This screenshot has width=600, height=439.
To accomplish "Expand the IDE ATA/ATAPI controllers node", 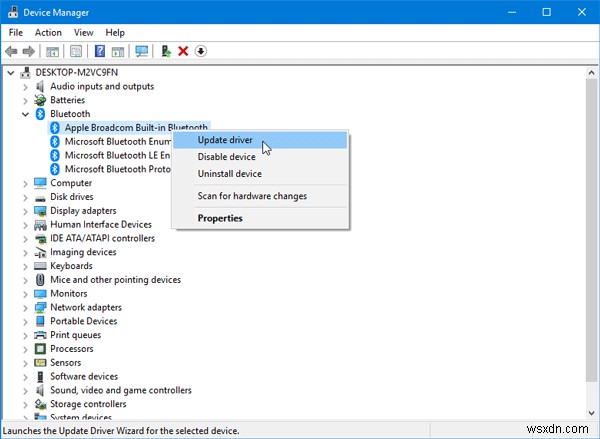I will pyautogui.click(x=25, y=239).
